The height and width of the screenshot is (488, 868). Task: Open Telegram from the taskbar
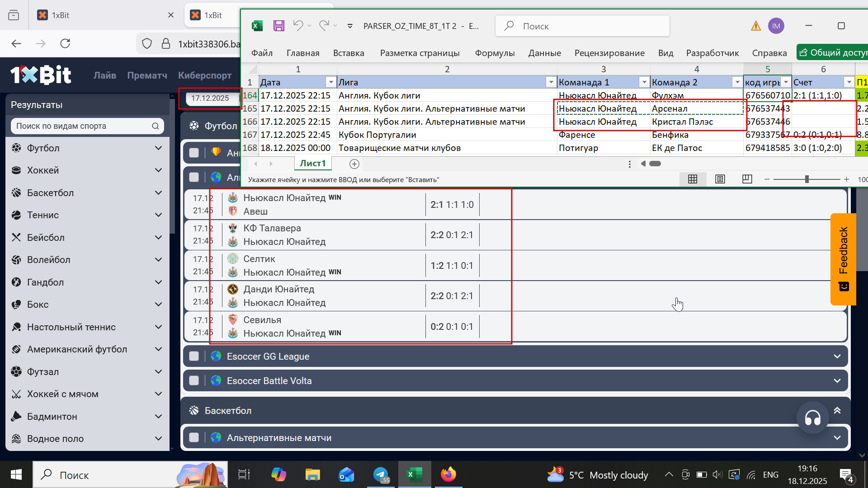[381, 474]
